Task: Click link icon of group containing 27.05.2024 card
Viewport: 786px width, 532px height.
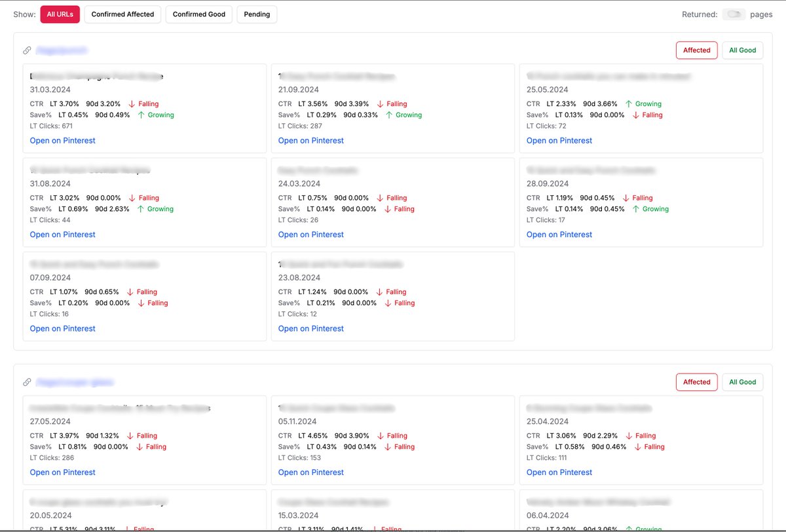Action: pos(27,382)
